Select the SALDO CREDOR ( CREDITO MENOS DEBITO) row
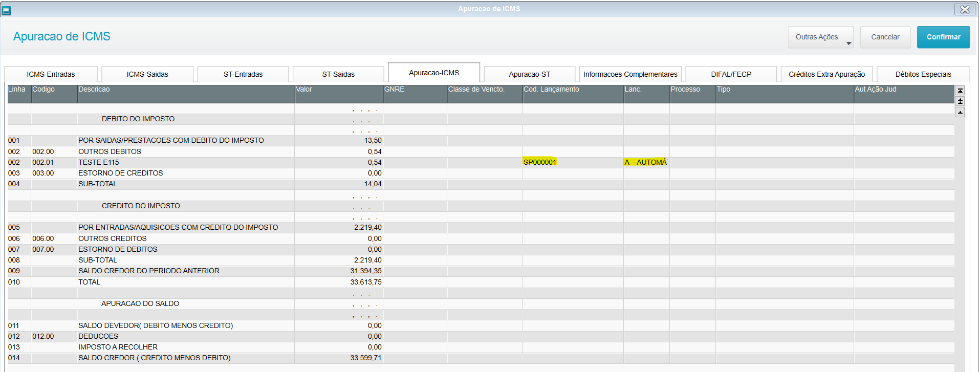The image size is (980, 372). 481,358
